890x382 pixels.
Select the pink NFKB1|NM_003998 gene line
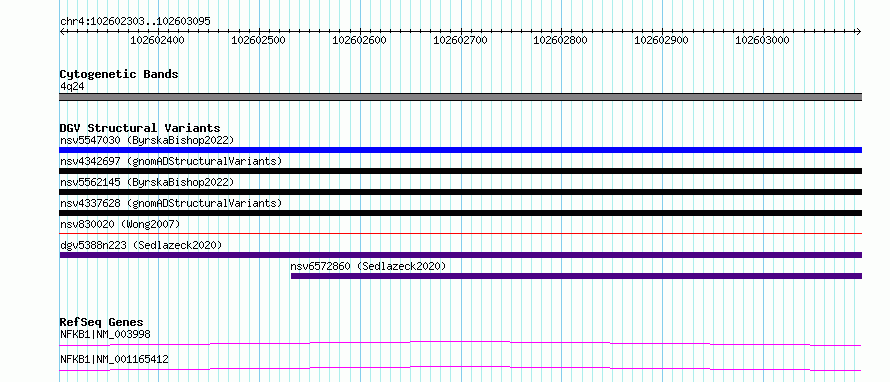pos(460,343)
